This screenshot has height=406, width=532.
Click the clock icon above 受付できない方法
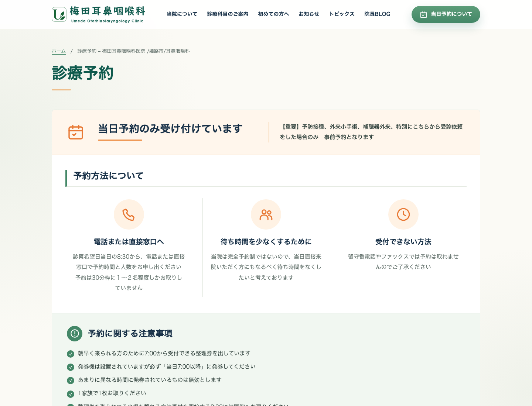[x=403, y=214]
